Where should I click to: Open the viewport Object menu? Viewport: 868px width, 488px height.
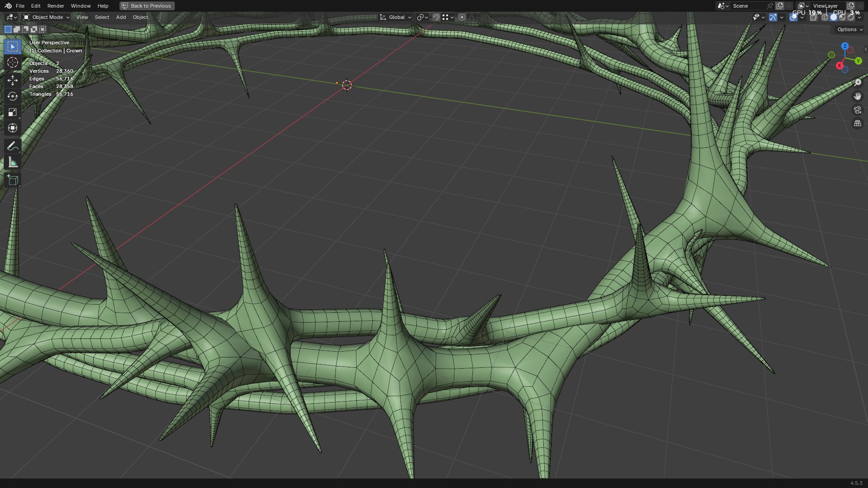tap(140, 17)
